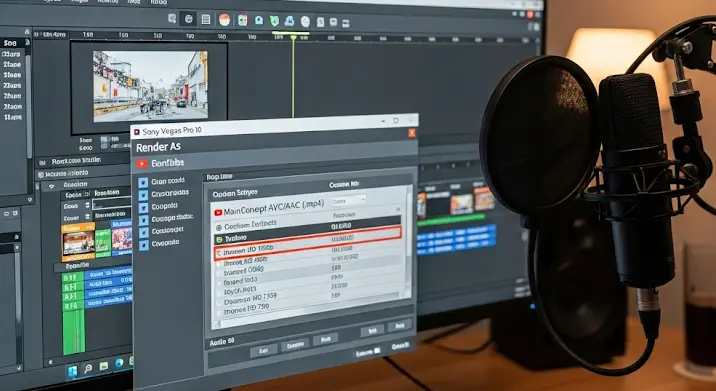Click the blue triangle icon in toolbar
The height and width of the screenshot is (391, 716).
click(x=290, y=21)
